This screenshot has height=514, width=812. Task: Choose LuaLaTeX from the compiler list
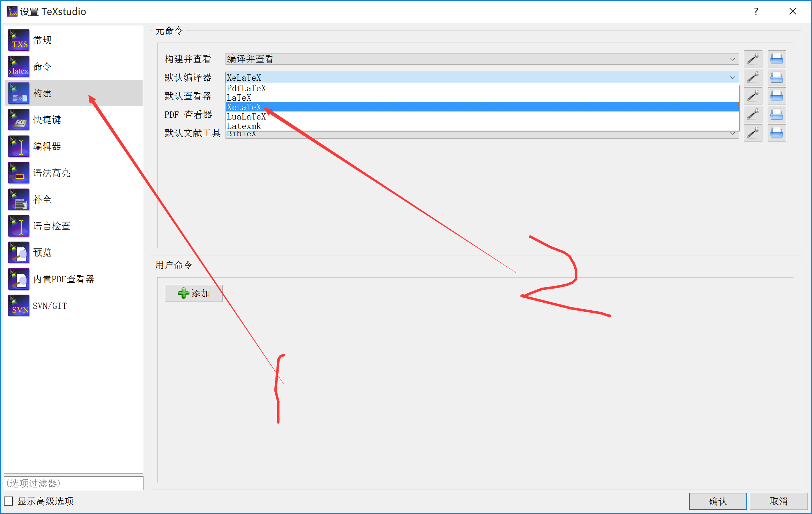pyautogui.click(x=246, y=117)
